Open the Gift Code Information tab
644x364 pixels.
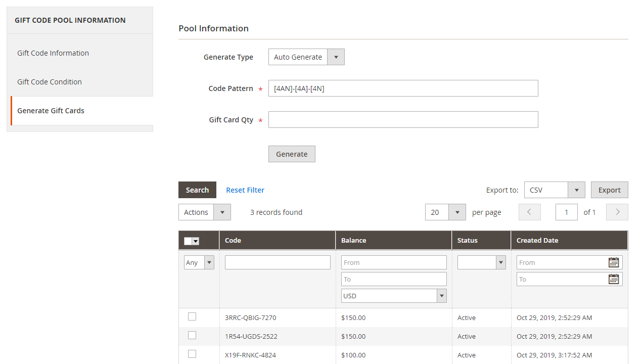click(x=53, y=53)
